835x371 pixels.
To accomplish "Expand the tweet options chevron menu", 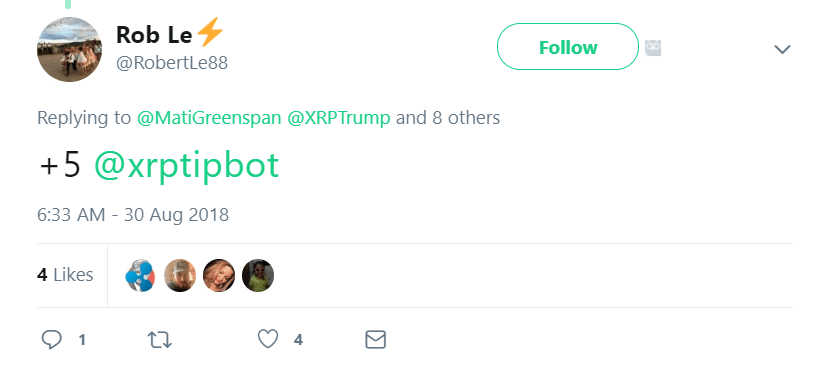I will [x=782, y=50].
